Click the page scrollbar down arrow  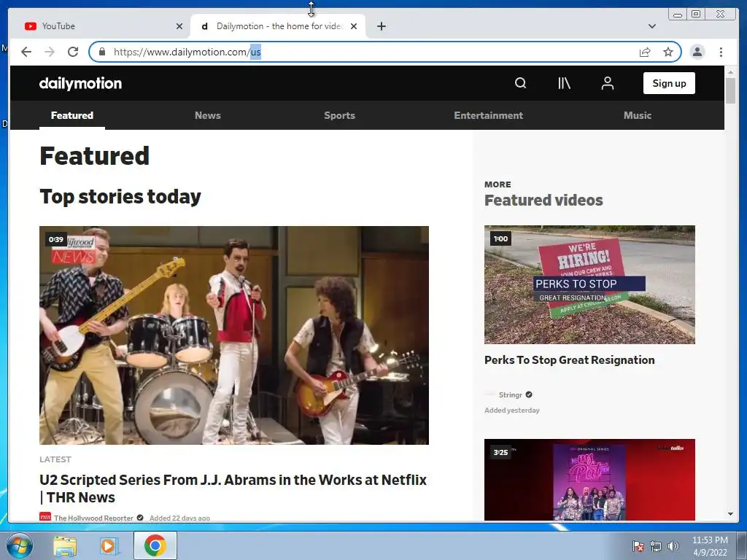[730, 514]
